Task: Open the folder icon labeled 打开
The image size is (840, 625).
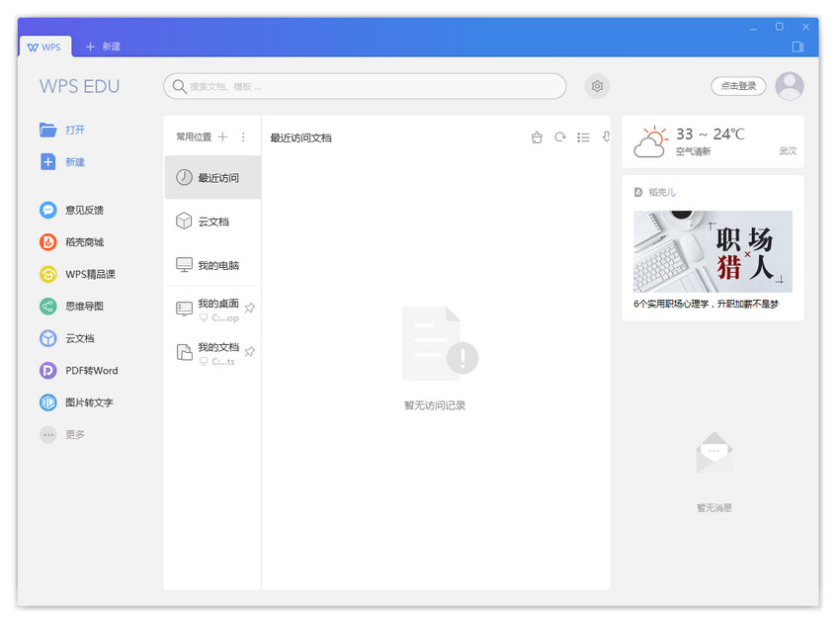Action: point(47,130)
